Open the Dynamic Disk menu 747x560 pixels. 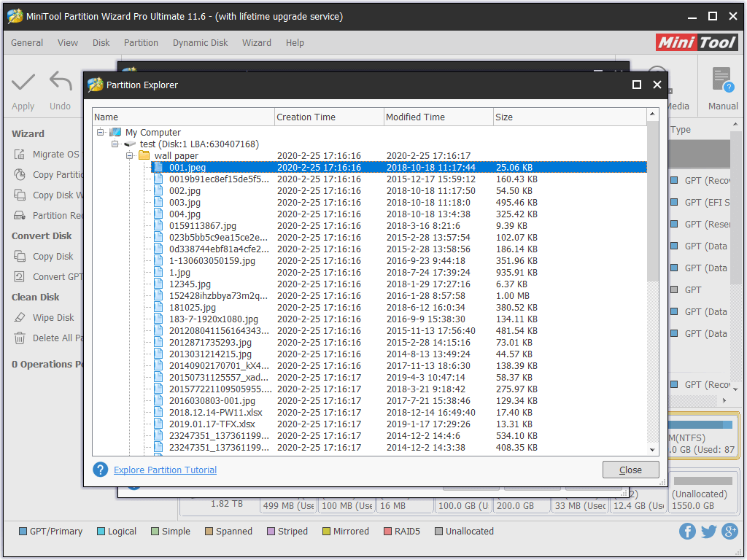[200, 43]
